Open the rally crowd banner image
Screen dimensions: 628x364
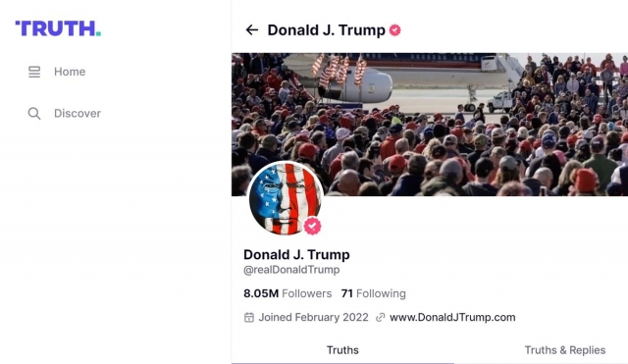point(430,125)
